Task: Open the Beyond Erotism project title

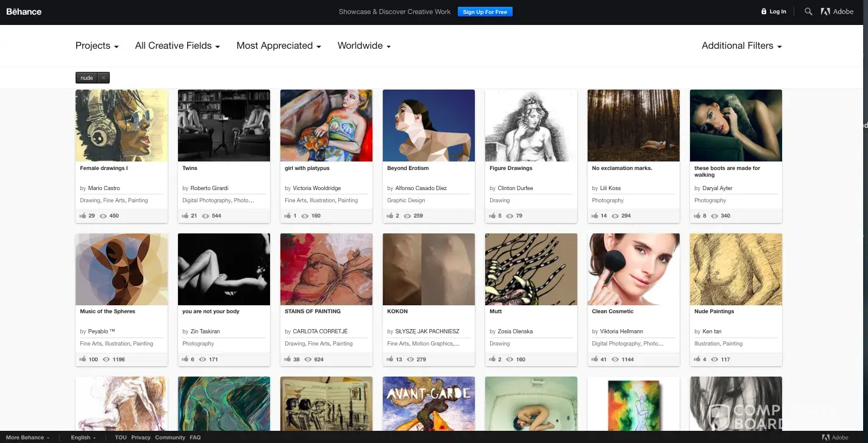Action: point(408,168)
